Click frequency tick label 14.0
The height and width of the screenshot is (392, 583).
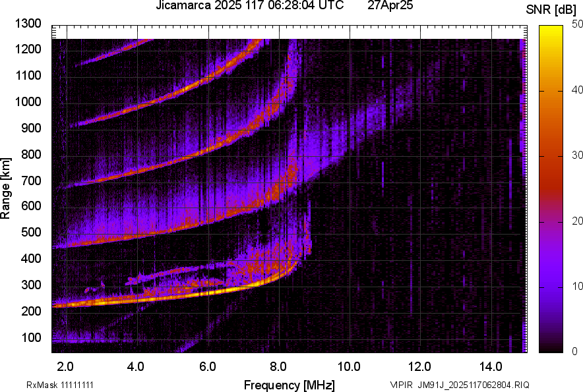click(491, 367)
